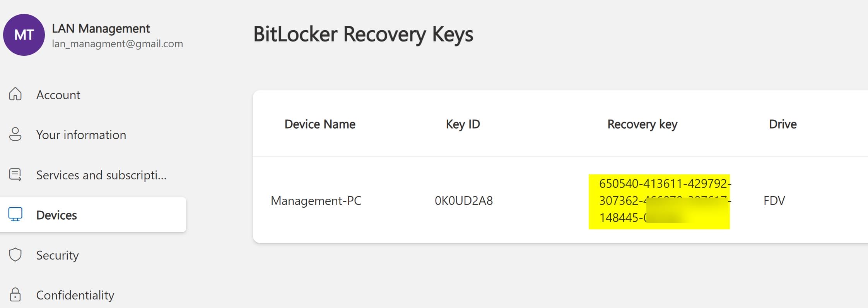Click the Device Name column header

[x=320, y=124]
